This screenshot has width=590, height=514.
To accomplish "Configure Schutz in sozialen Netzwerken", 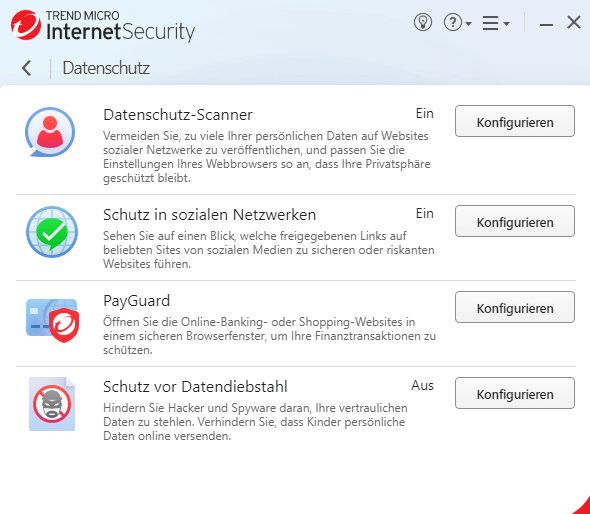I will [515, 221].
